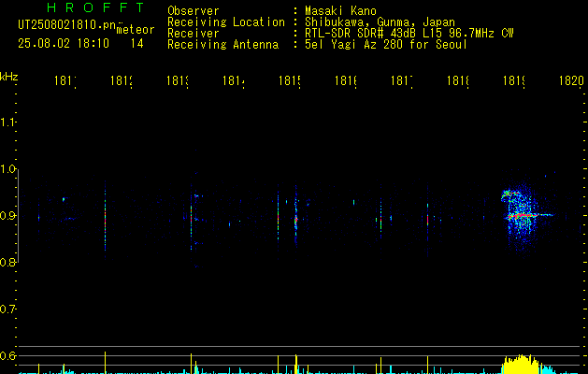588x374 pixels.
Task: Select the observer name Masaki Kano
Action: pos(340,11)
